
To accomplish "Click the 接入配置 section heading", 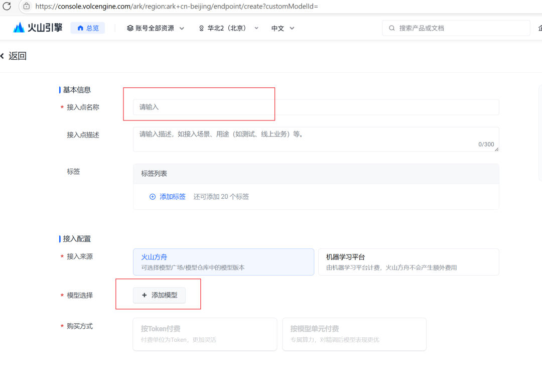I will 77,239.
